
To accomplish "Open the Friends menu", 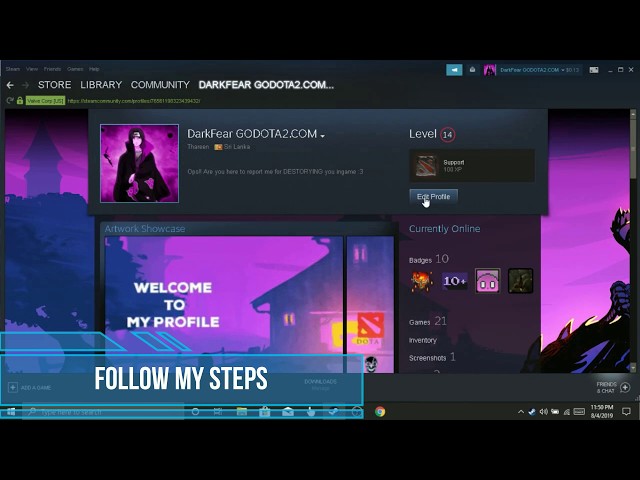I will pos(52,69).
